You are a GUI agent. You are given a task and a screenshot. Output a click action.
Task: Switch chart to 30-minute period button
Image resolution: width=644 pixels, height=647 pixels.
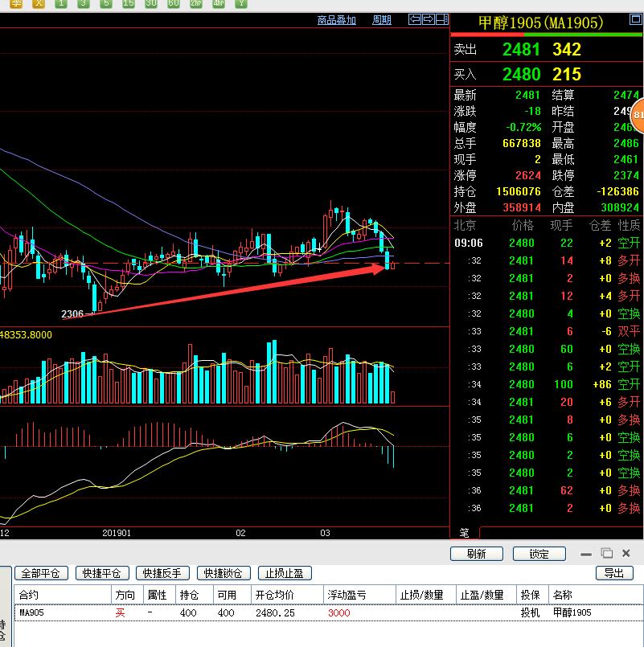[x=151, y=4]
